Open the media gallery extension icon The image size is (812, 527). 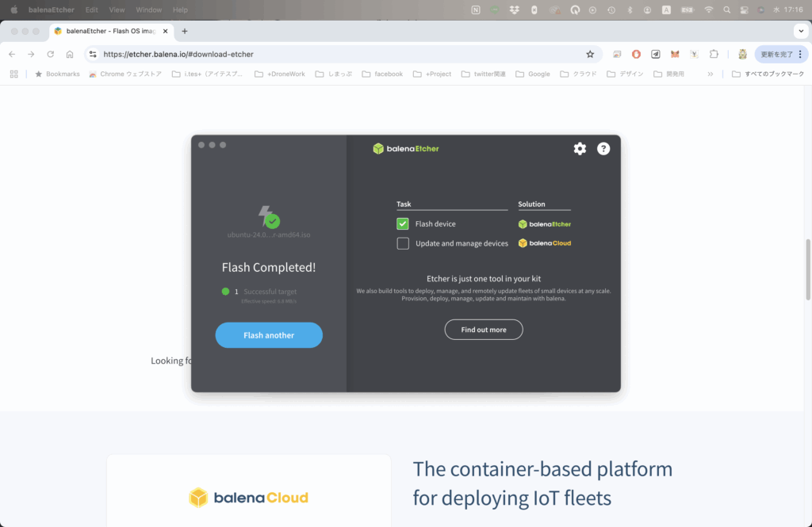tap(617, 54)
